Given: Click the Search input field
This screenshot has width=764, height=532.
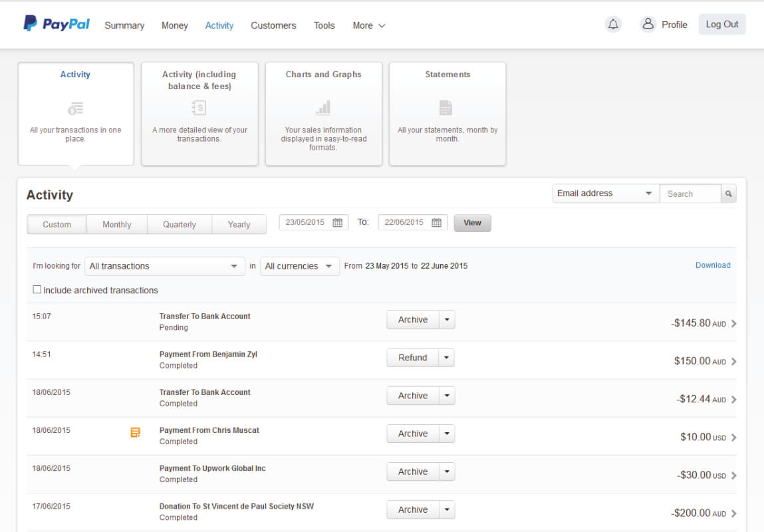Looking at the screenshot, I should [690, 194].
